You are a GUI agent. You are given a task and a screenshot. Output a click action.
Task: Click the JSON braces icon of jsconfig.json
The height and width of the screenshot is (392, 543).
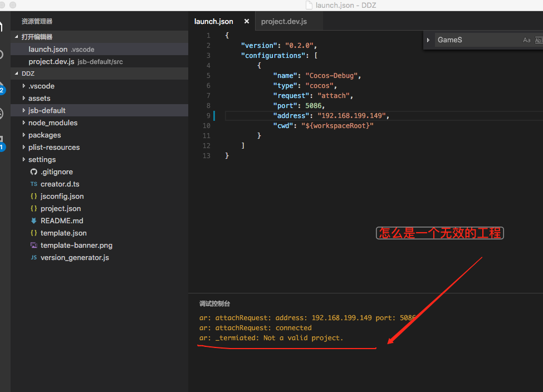pyautogui.click(x=33, y=197)
